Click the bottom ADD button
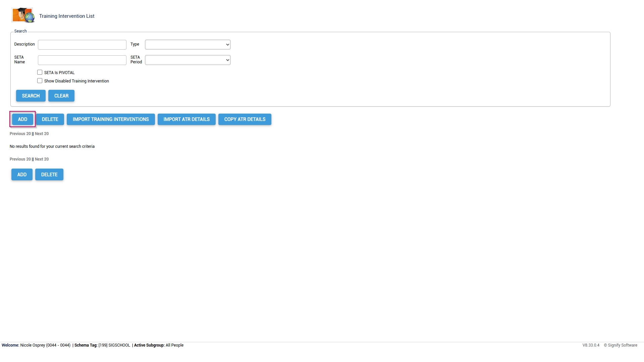The height and width of the screenshot is (362, 644). (x=22, y=175)
